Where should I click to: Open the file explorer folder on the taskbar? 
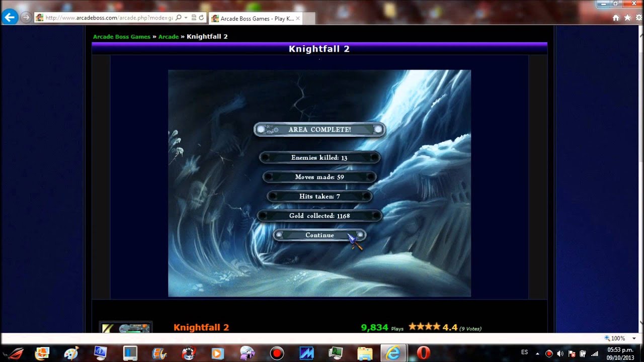[x=365, y=353]
